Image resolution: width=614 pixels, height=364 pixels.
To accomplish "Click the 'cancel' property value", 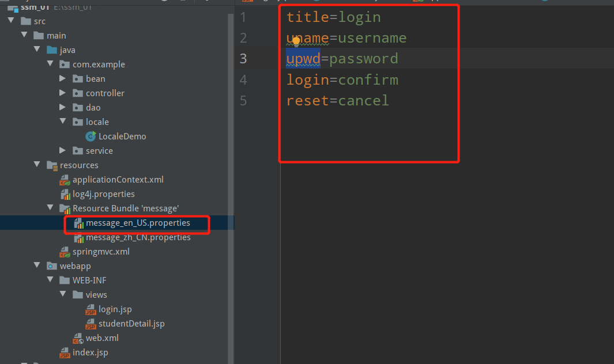I will pos(364,101).
